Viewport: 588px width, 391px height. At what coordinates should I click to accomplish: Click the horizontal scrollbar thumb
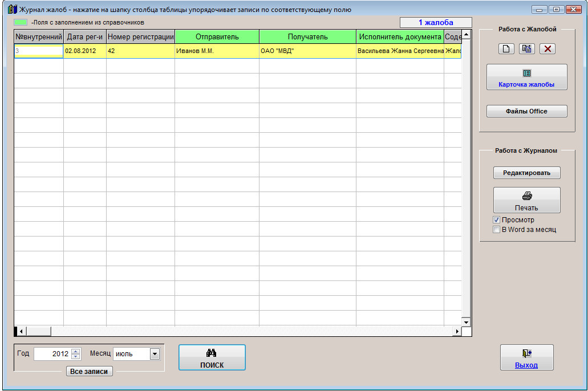39,331
